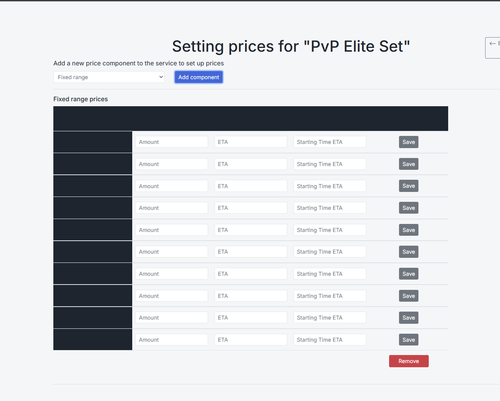This screenshot has width=500, height=401.
Task: Focus Starting Time ETA field in sixth row
Action: click(330, 252)
